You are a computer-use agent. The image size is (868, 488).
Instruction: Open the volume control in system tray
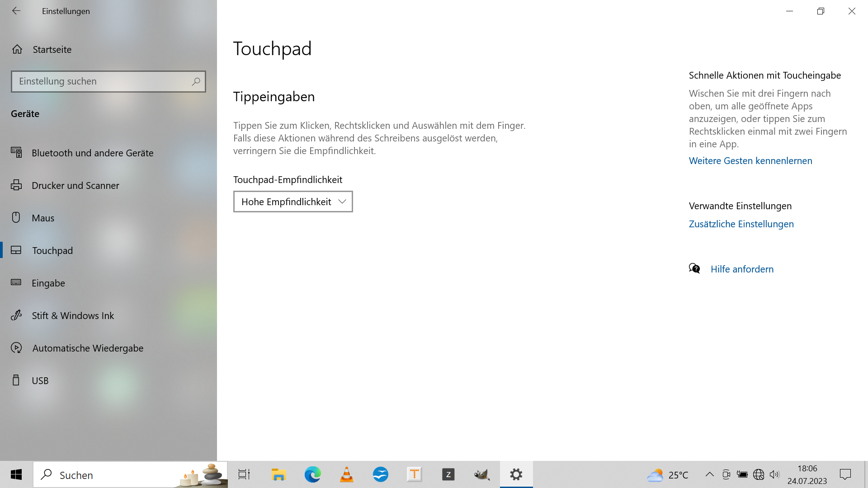[x=774, y=474]
